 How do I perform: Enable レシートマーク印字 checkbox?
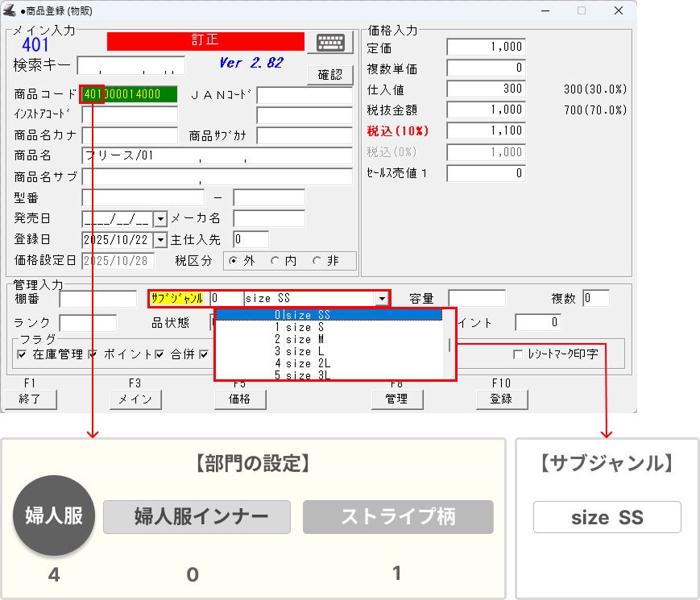click(x=519, y=354)
